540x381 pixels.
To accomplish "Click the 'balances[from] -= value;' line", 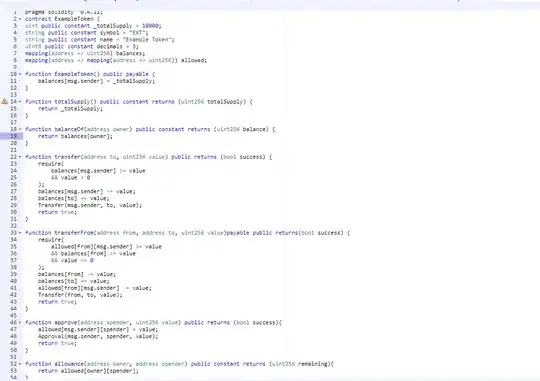I will click(77, 274).
